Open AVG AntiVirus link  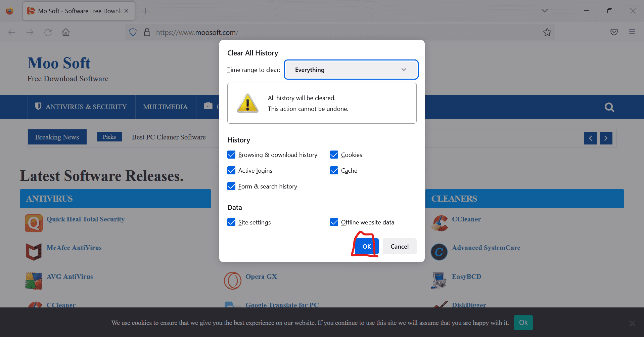pos(70,277)
